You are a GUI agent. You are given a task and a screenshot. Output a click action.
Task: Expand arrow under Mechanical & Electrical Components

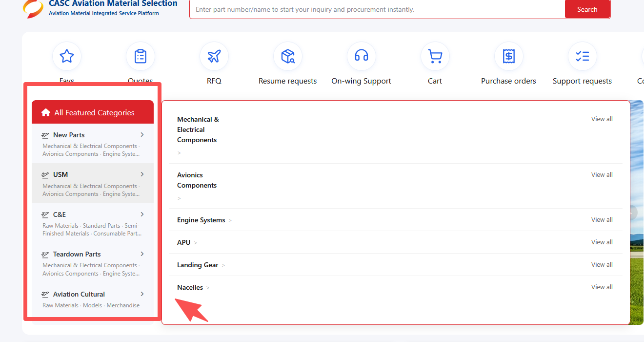pyautogui.click(x=179, y=153)
